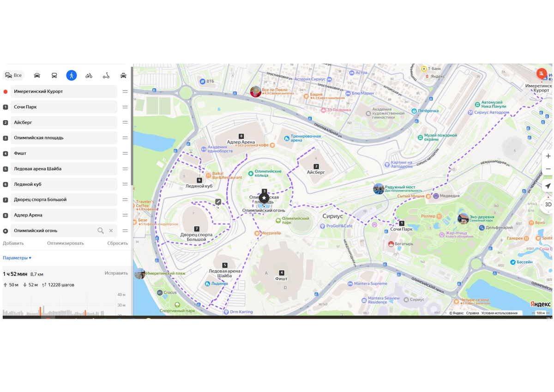Click the Baikal Bar&Restaurant map icon
Screen dimensions: 554x392
click(209, 175)
